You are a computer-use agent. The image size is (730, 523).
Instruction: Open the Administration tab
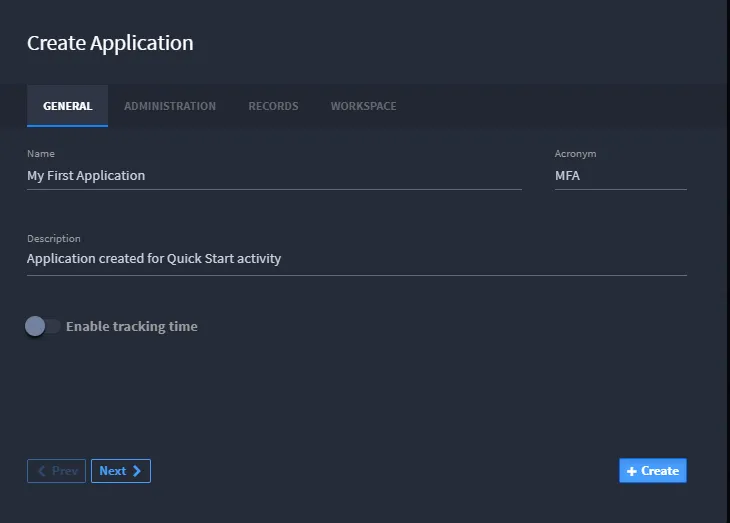(x=170, y=106)
